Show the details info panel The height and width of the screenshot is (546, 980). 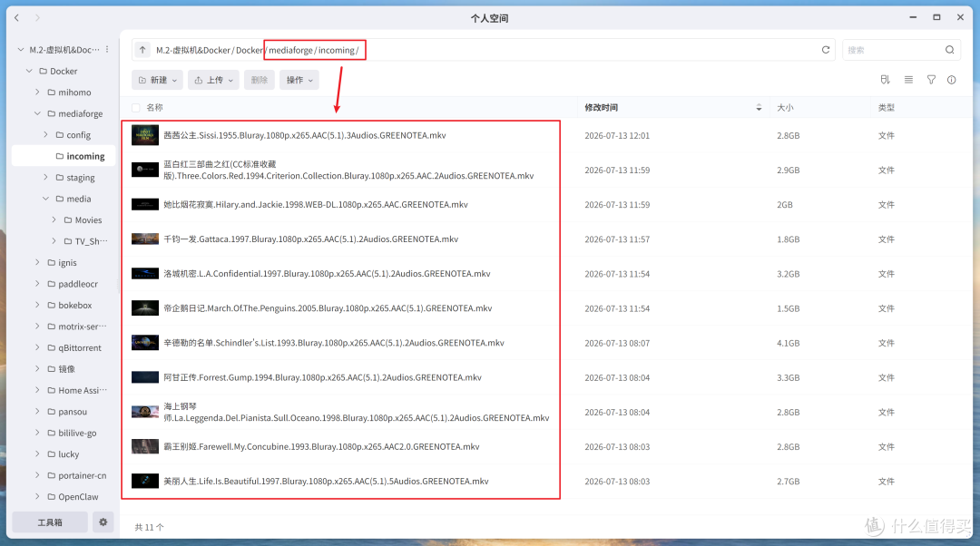tap(951, 80)
